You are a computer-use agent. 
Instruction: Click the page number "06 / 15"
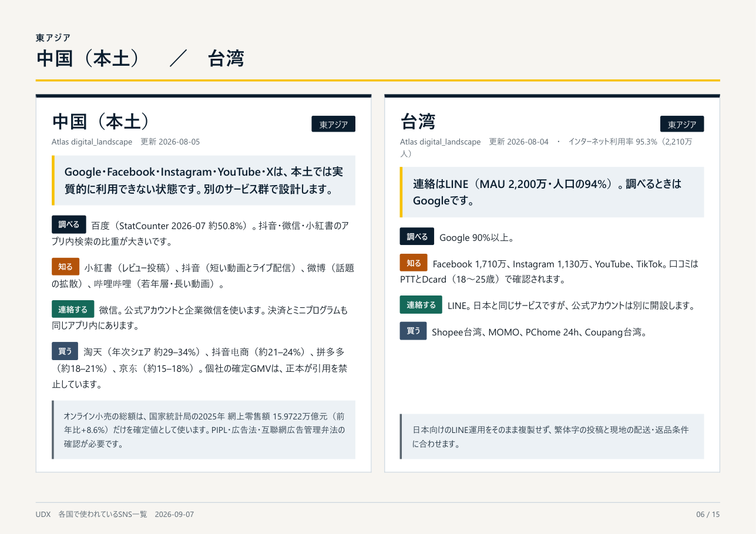click(x=708, y=515)
